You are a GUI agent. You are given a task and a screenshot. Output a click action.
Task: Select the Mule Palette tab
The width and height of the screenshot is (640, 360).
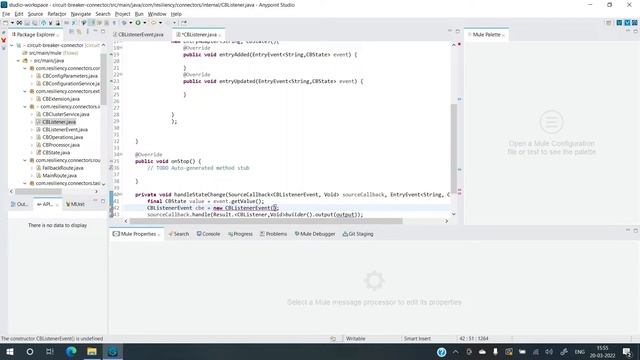pyautogui.click(x=486, y=35)
